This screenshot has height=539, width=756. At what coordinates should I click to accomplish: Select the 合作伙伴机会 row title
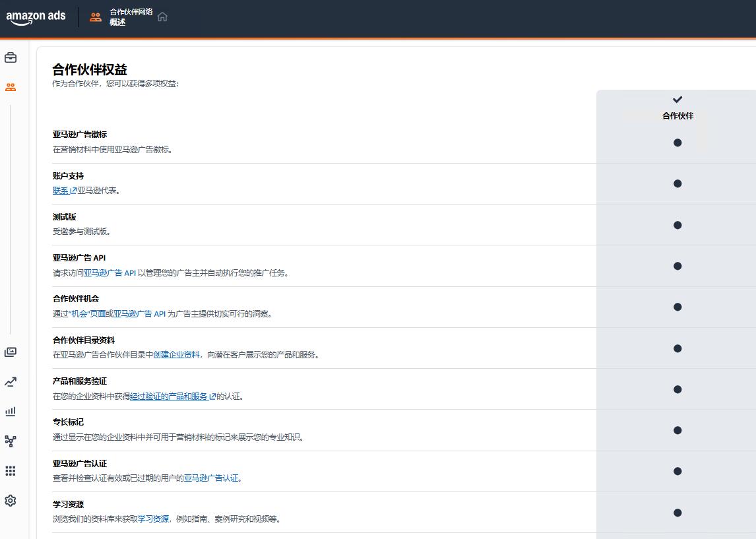(x=76, y=299)
